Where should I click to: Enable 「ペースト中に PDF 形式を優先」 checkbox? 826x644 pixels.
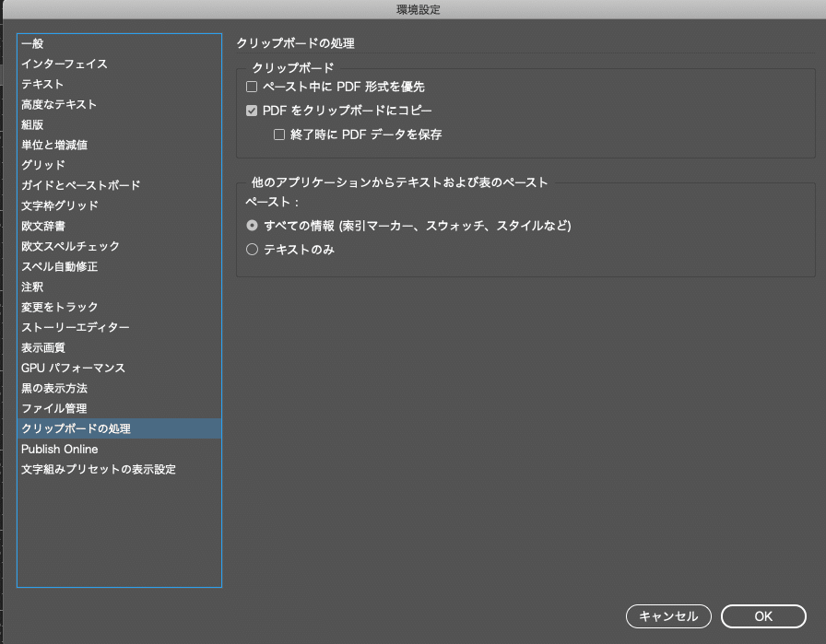(254, 87)
